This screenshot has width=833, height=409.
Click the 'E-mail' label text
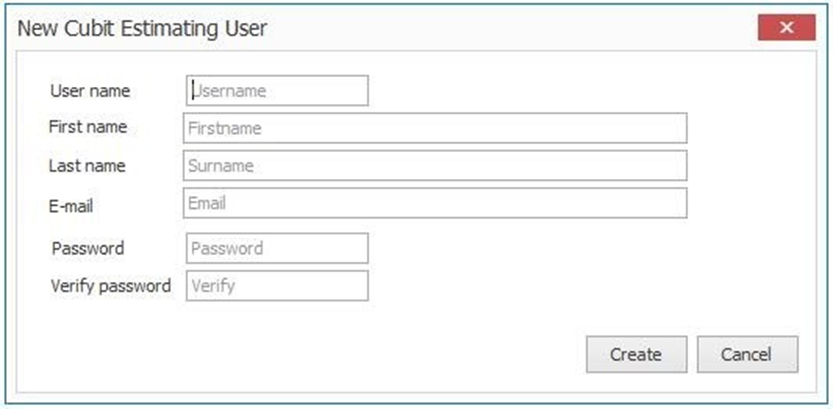click(x=71, y=206)
